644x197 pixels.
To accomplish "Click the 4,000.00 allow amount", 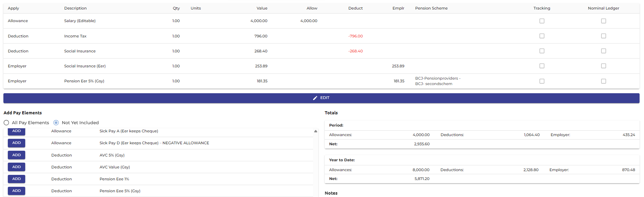I will [309, 21].
